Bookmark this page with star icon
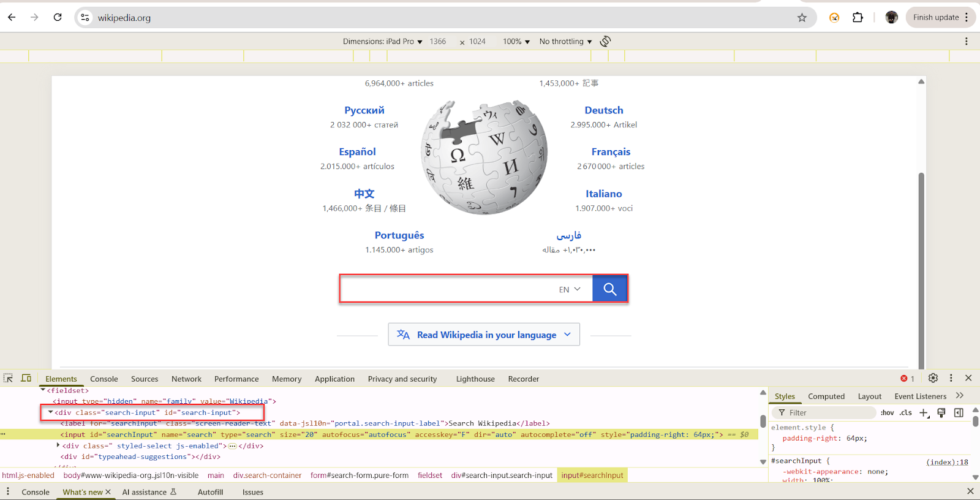Screen dimensions: 980x500 (x=802, y=18)
